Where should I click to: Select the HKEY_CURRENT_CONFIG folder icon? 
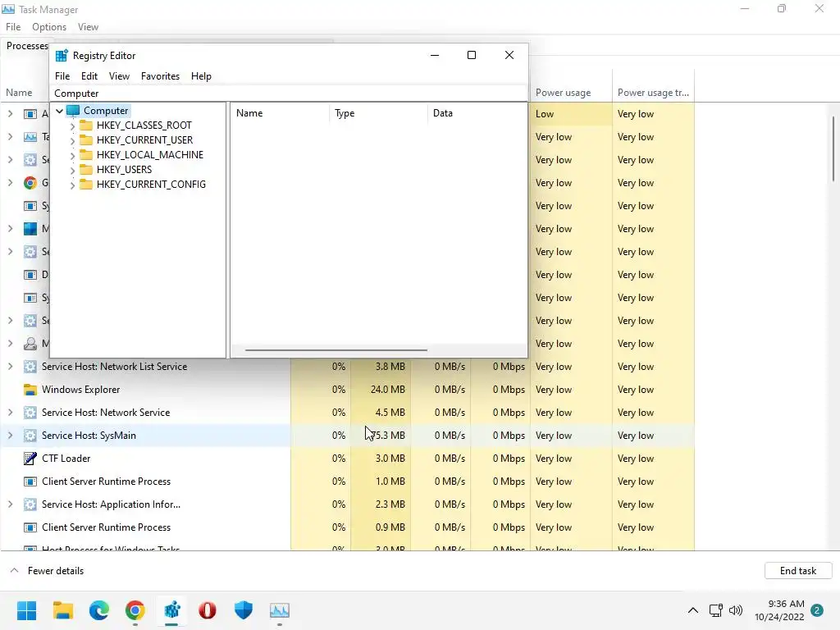pos(85,185)
